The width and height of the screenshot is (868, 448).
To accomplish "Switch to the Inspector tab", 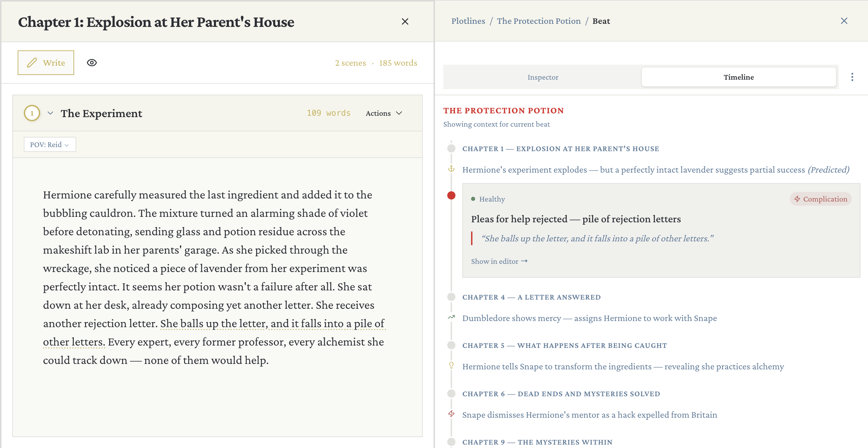I will pyautogui.click(x=542, y=77).
